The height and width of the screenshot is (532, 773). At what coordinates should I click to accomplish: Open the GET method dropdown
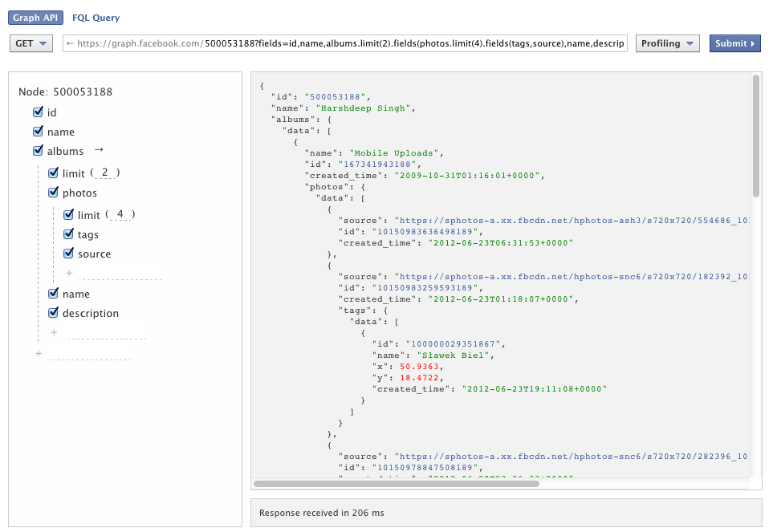coord(31,43)
